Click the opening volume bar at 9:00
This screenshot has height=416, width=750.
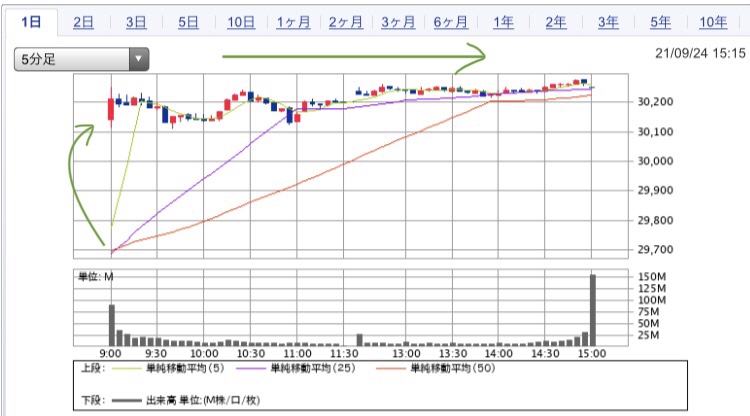point(112,325)
